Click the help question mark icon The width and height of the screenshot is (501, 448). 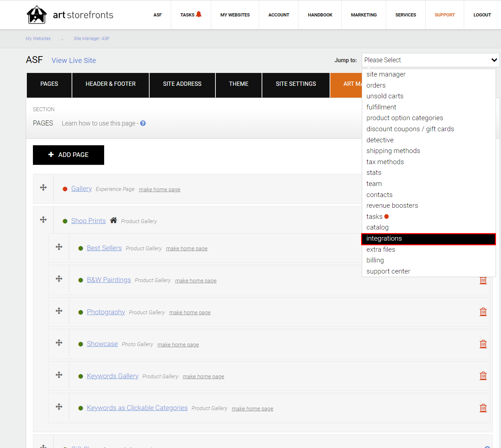(x=143, y=123)
